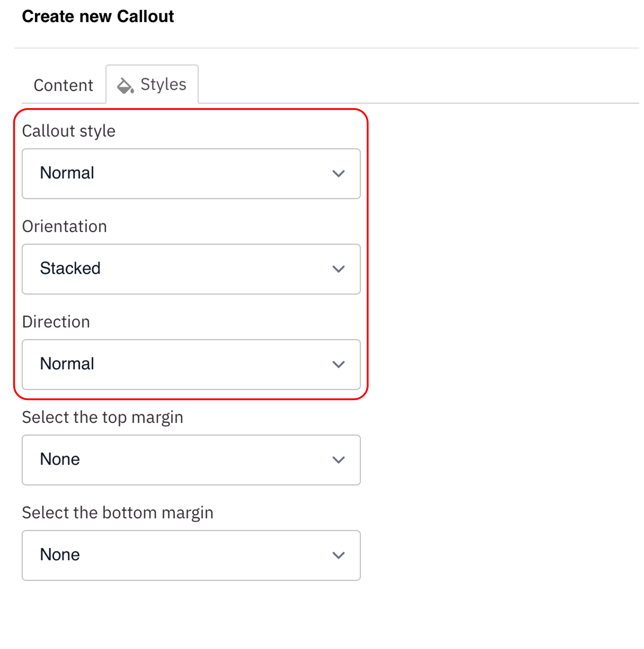The height and width of the screenshot is (649, 644).
Task: Click the Orientation chevron arrow
Action: point(339,269)
